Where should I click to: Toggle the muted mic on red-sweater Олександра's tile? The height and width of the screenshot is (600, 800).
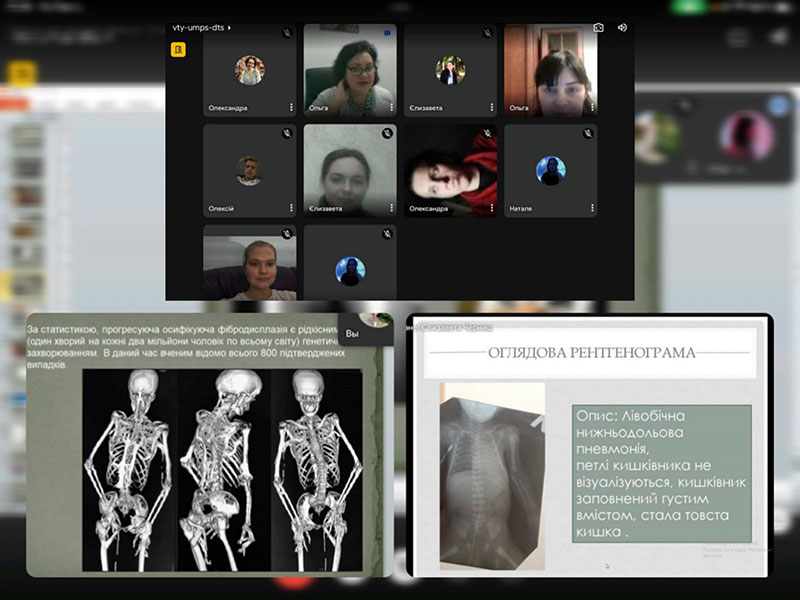(486, 133)
